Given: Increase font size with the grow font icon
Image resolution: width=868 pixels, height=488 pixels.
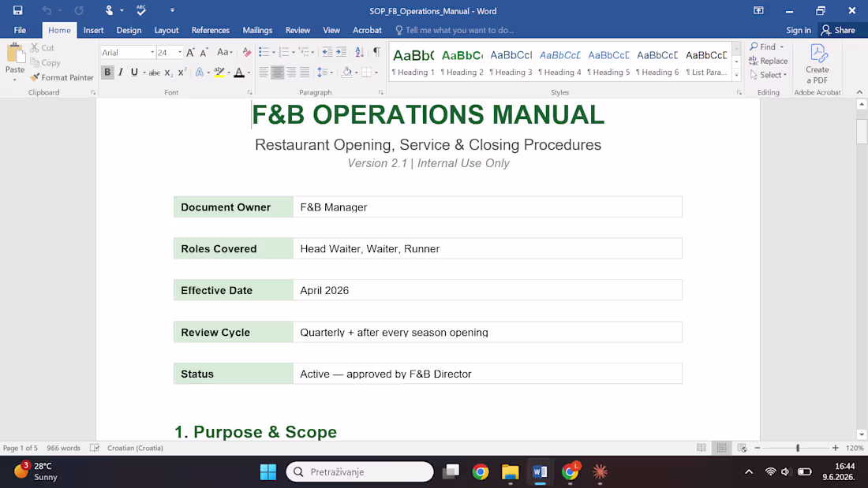Looking at the screenshot, I should click(x=190, y=53).
